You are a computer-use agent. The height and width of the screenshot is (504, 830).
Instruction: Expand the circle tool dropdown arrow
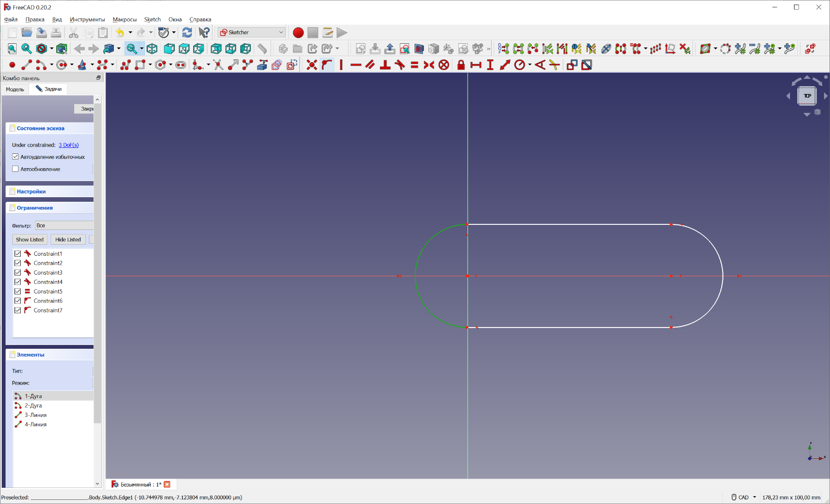tap(72, 65)
